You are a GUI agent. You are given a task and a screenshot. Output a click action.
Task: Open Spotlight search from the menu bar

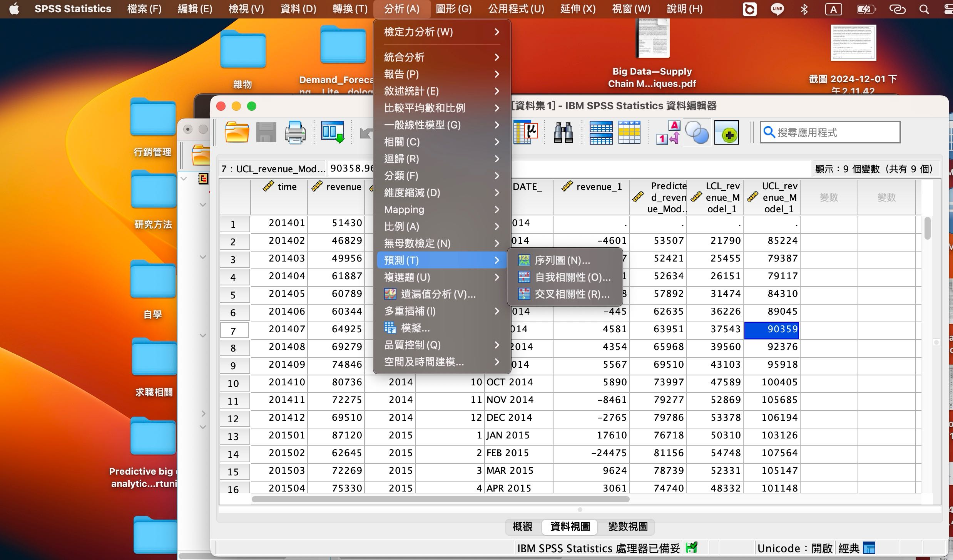click(924, 9)
